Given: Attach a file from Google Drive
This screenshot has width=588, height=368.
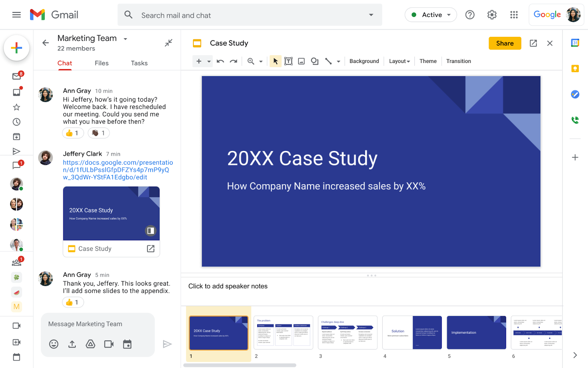Looking at the screenshot, I should coord(90,344).
